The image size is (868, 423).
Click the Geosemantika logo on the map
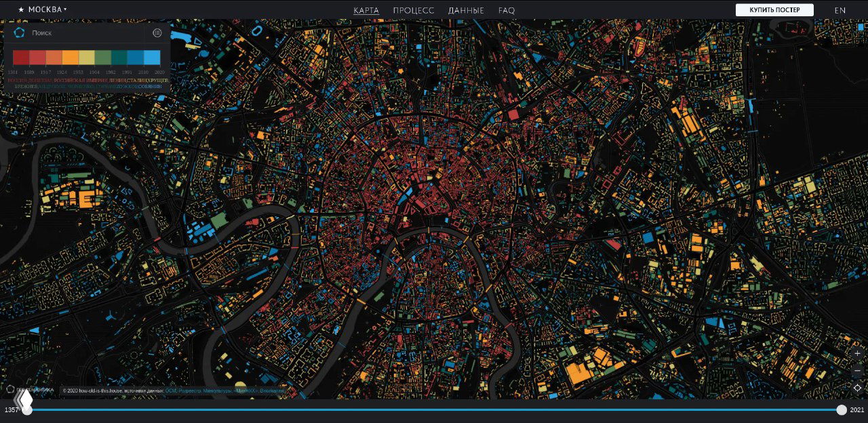click(31, 390)
